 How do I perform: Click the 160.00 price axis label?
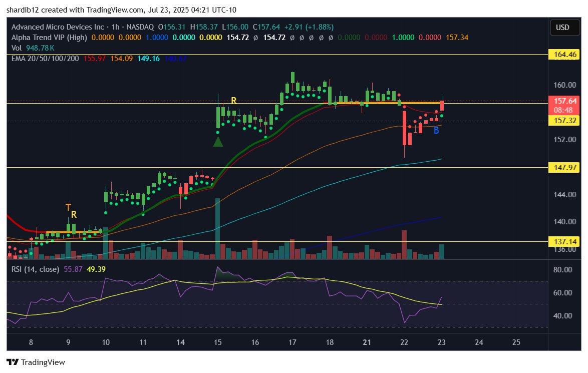pos(564,85)
